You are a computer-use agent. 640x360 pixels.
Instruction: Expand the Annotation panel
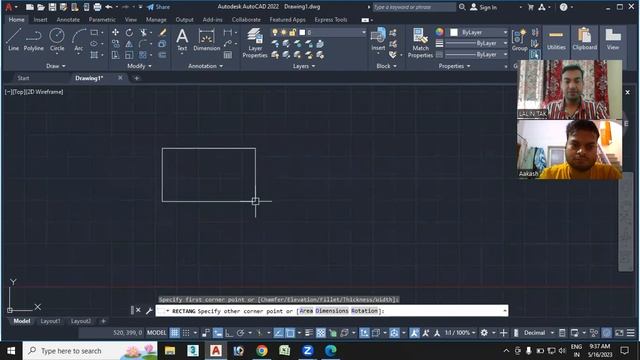click(x=205, y=66)
